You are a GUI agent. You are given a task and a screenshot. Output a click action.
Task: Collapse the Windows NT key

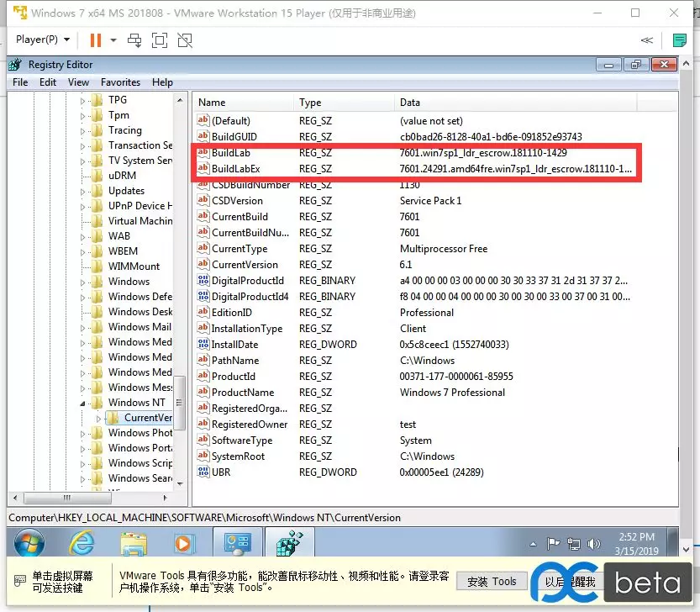[82, 404]
